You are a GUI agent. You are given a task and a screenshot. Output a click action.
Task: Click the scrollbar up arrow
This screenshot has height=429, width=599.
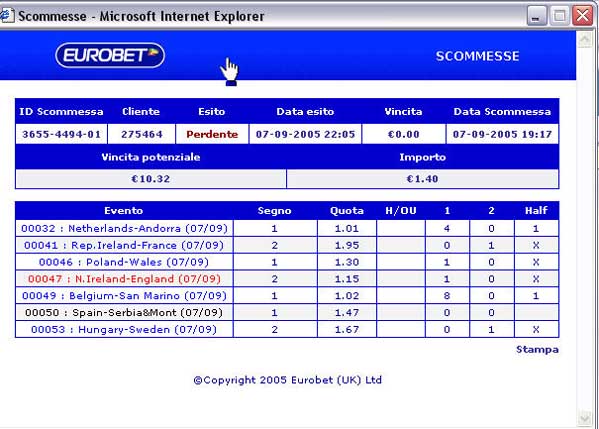pyautogui.click(x=585, y=39)
